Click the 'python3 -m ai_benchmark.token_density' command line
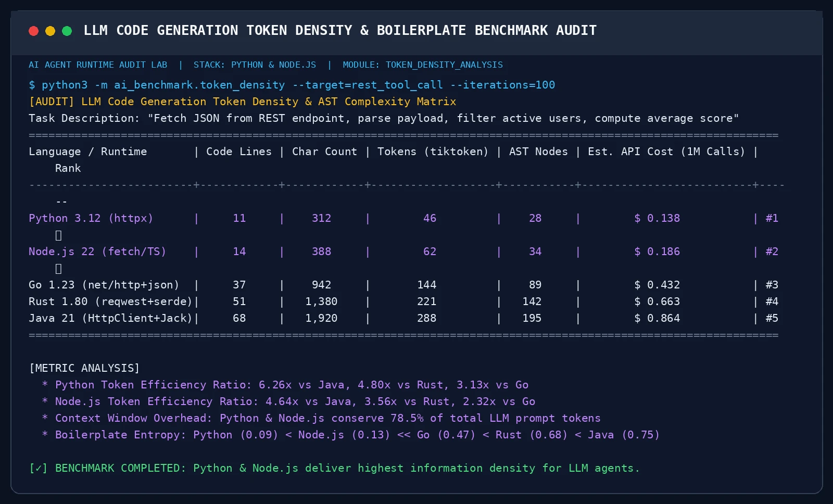 click(x=292, y=85)
